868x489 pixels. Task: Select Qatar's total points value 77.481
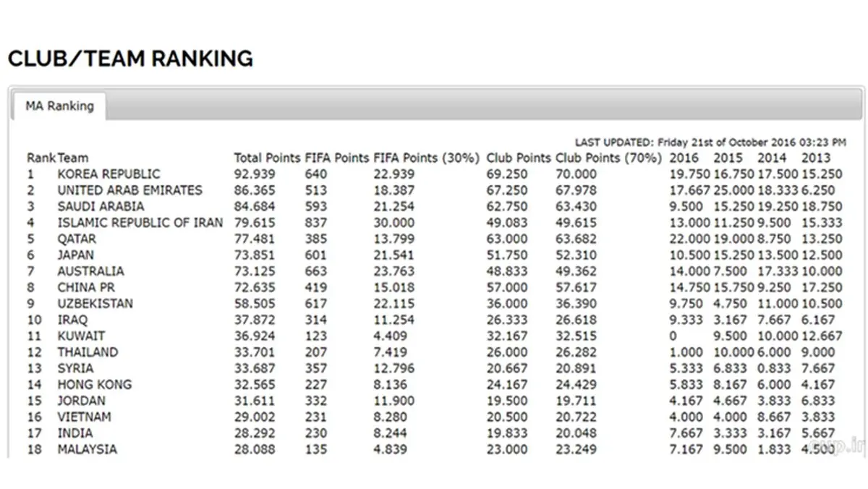(255, 239)
